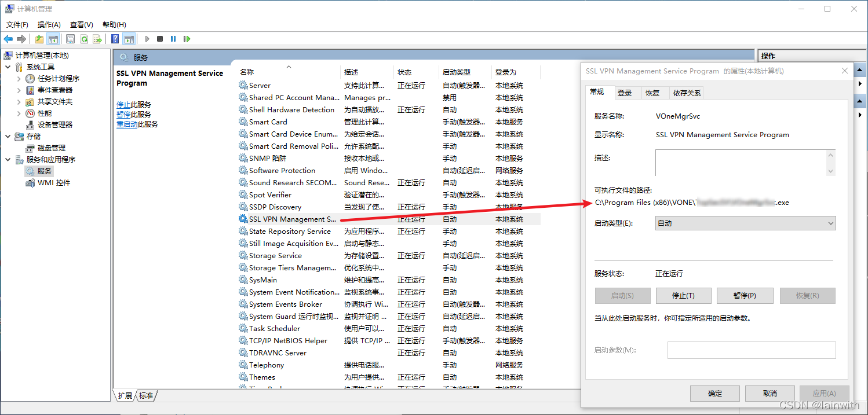Collapse the 存储 tree node
Screen dimensions: 868x415
click(x=8, y=137)
